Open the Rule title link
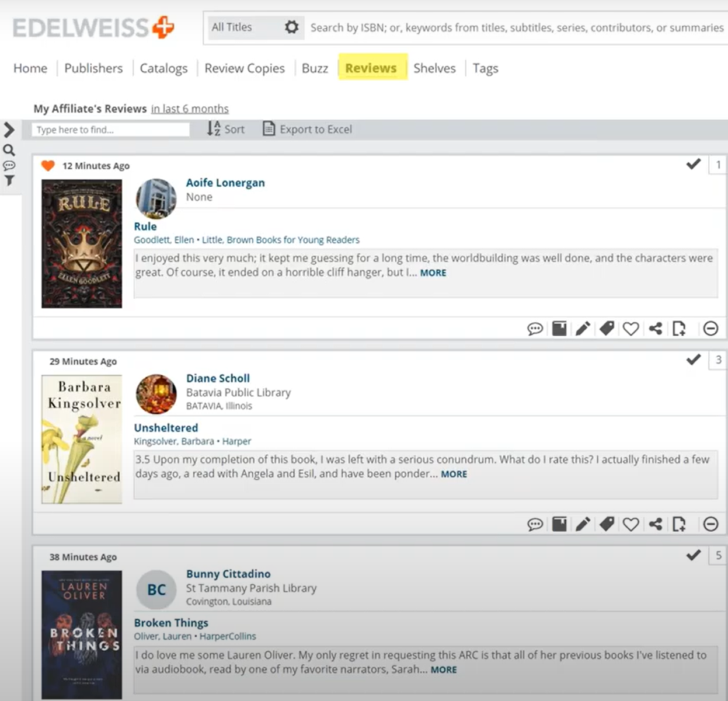 click(x=145, y=226)
